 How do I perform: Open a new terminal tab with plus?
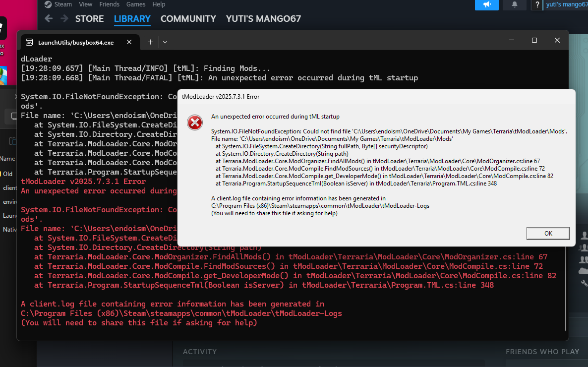(x=150, y=42)
